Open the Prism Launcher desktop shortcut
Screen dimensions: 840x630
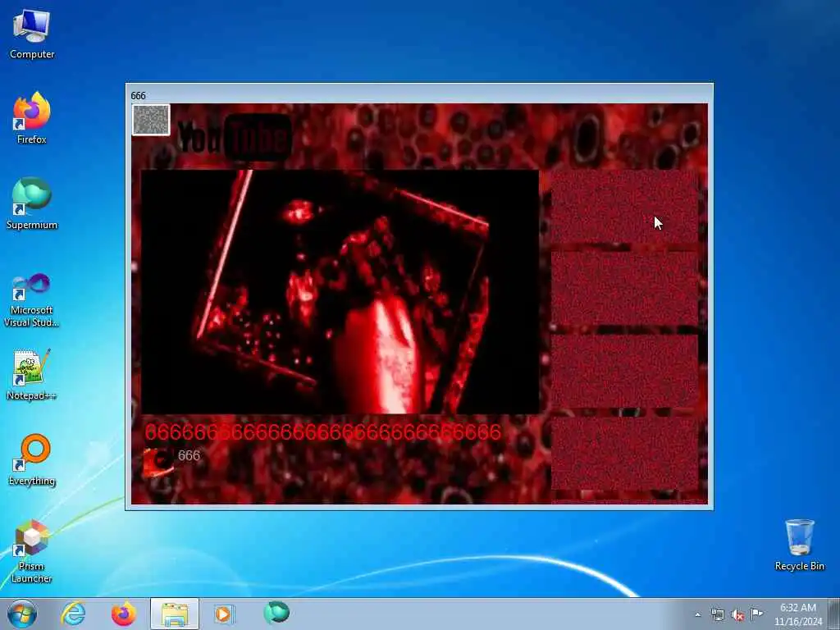[x=32, y=551]
